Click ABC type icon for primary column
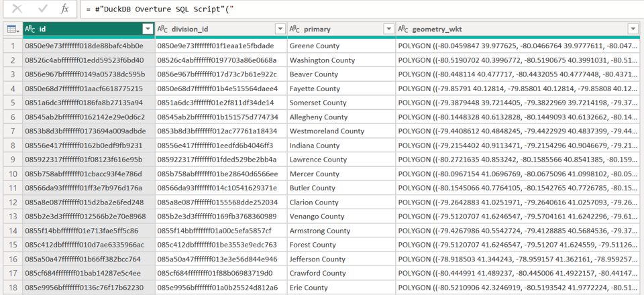The width and height of the screenshot is (644, 295). pos(294,29)
